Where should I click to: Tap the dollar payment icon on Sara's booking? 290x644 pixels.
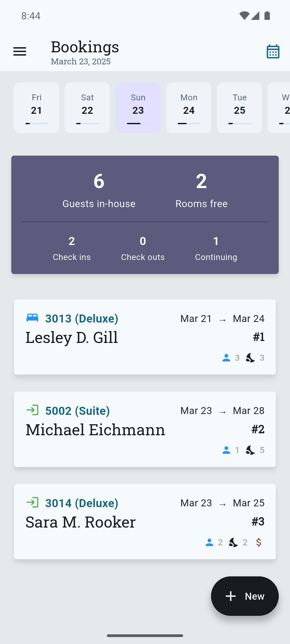point(259,542)
